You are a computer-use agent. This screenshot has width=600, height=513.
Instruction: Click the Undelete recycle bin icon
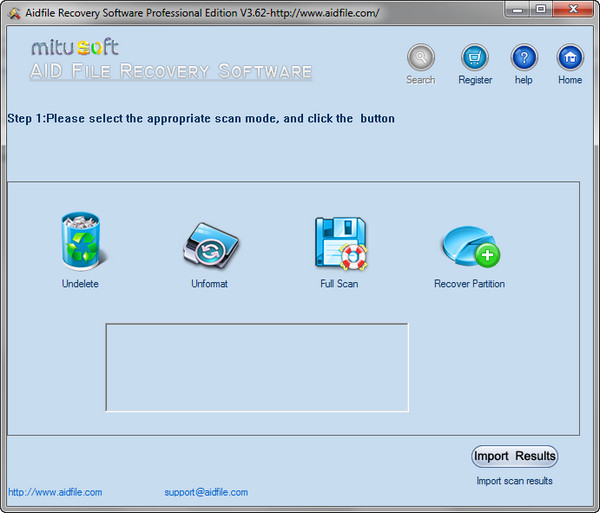click(82, 241)
